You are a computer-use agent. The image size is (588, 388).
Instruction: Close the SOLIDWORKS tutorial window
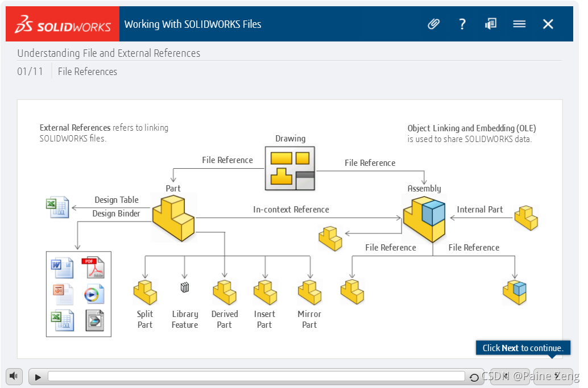point(548,24)
